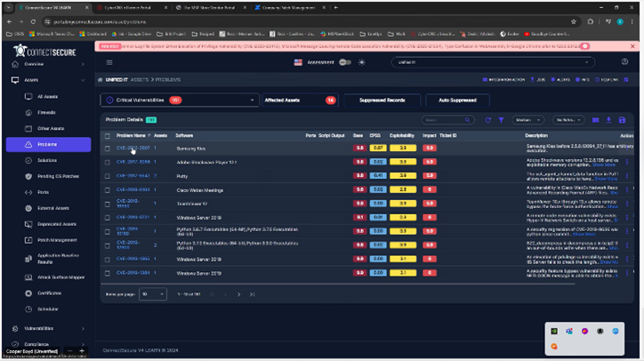Open the Unified IT company selector dropdown
This screenshot has width=644, height=361.
tap(493, 62)
